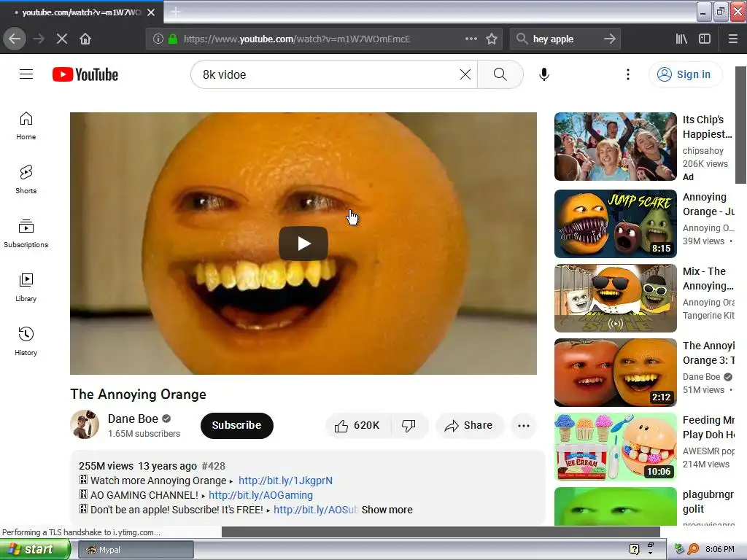Open the bit.ly/1JkgprN link
This screenshot has height=560, width=747.
pyautogui.click(x=285, y=481)
